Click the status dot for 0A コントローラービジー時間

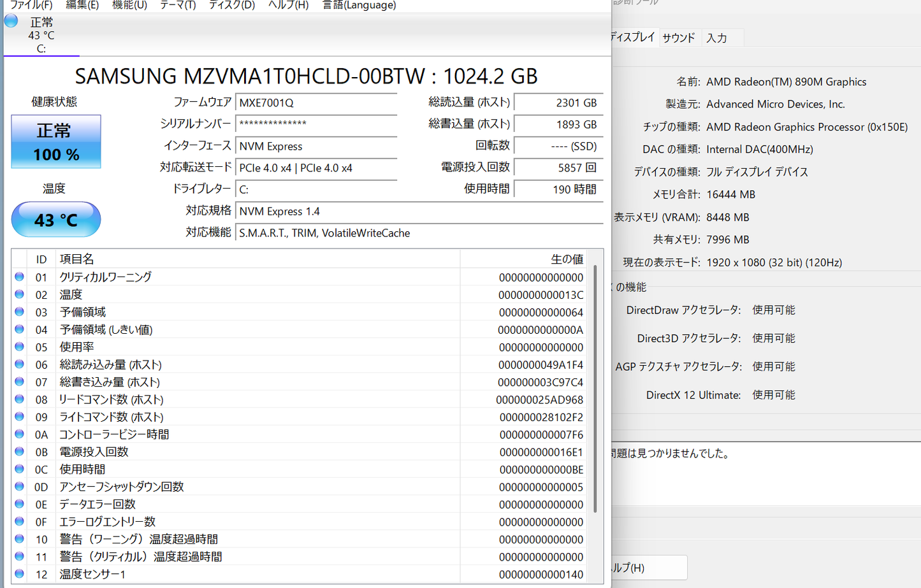pyautogui.click(x=20, y=434)
